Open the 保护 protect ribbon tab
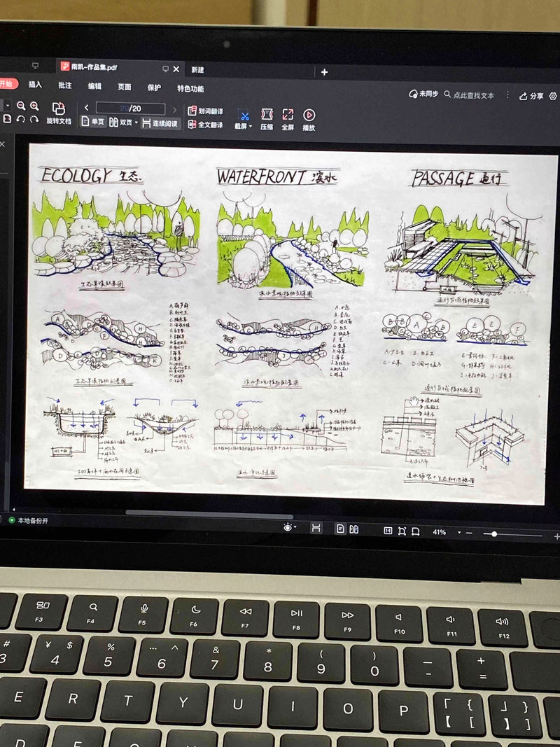Image resolution: width=560 pixels, height=747 pixels. (154, 88)
